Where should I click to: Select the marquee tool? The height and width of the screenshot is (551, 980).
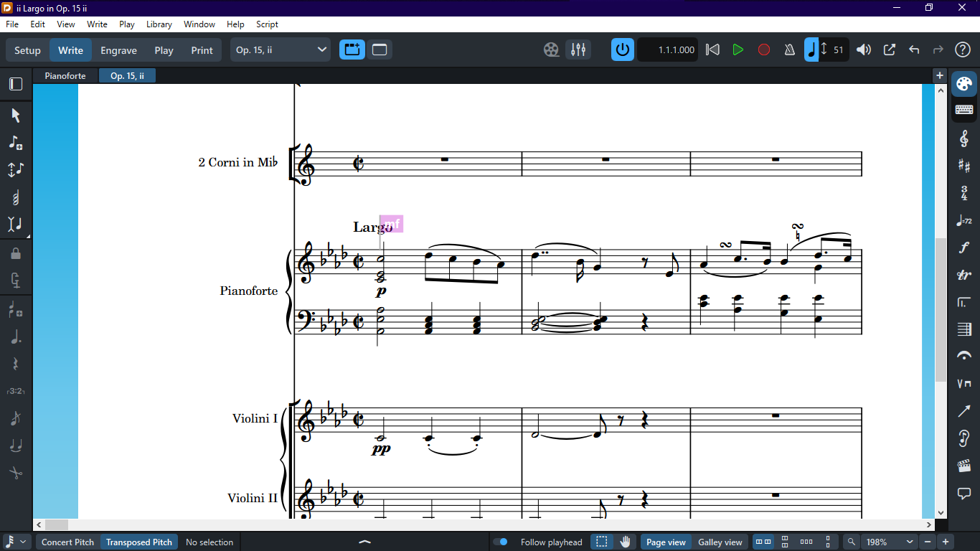[x=602, y=542]
